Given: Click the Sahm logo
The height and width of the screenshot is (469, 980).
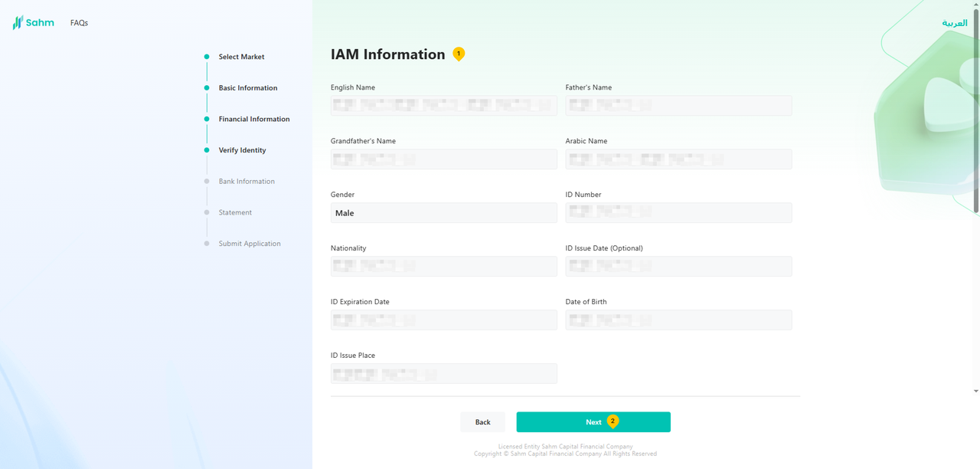Looking at the screenshot, I should (34, 23).
